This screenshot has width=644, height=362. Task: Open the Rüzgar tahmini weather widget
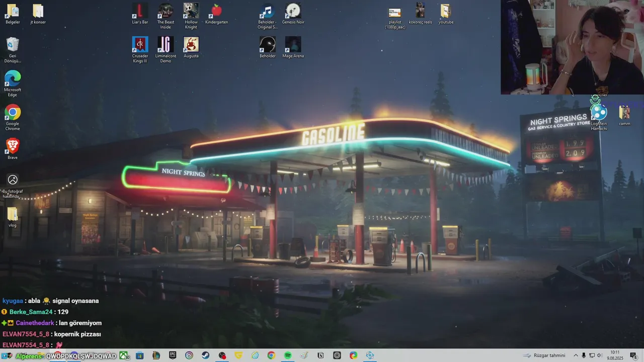click(544, 355)
